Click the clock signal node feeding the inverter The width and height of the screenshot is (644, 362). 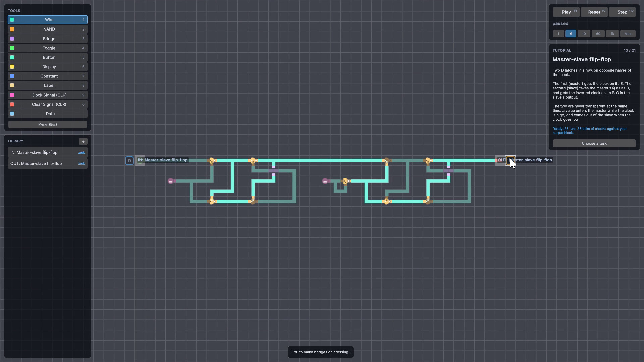pyautogui.click(x=325, y=181)
